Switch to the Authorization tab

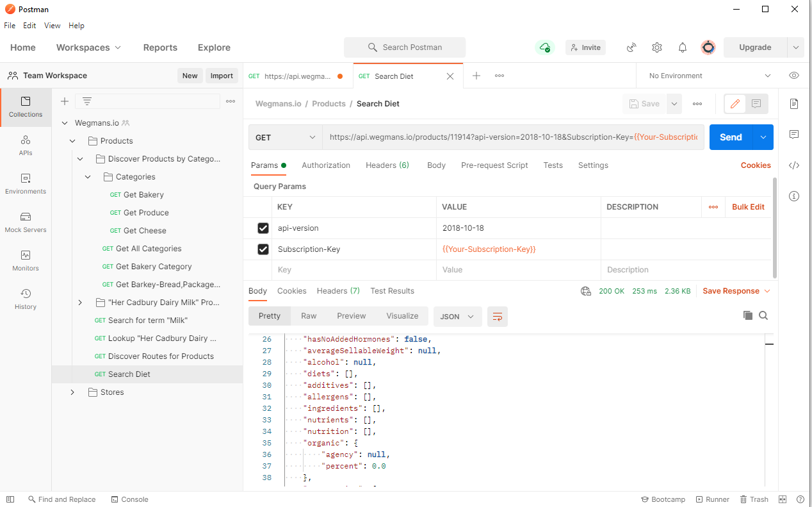(326, 165)
